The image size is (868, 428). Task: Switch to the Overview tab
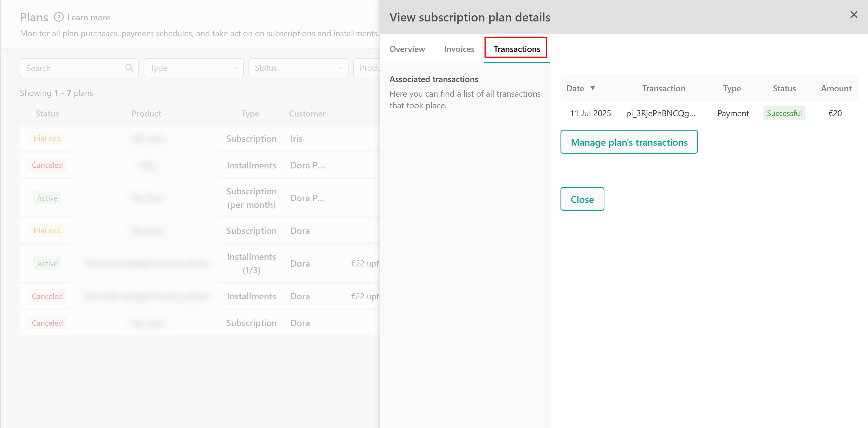(407, 49)
